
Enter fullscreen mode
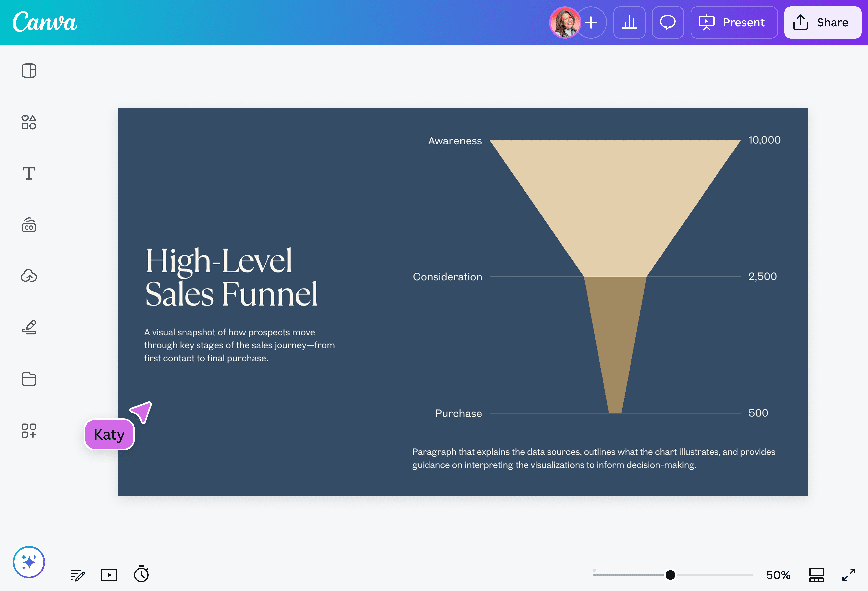pos(849,575)
